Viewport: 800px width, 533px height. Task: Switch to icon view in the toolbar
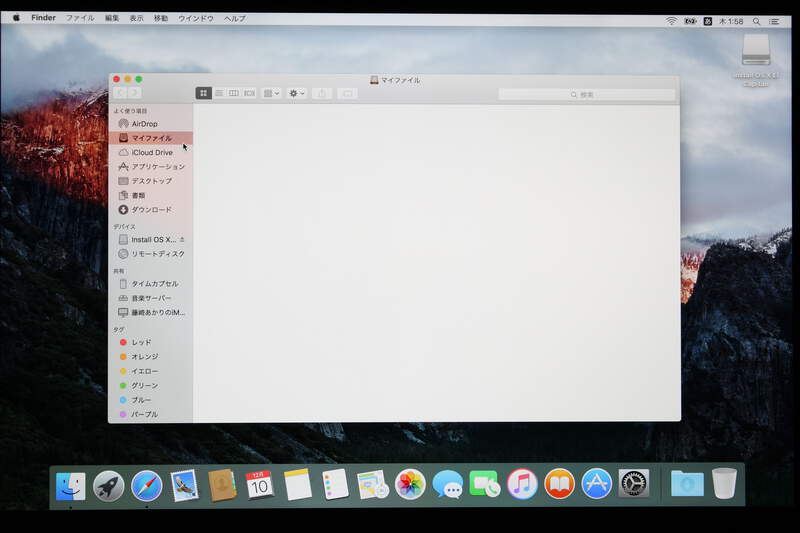point(204,93)
